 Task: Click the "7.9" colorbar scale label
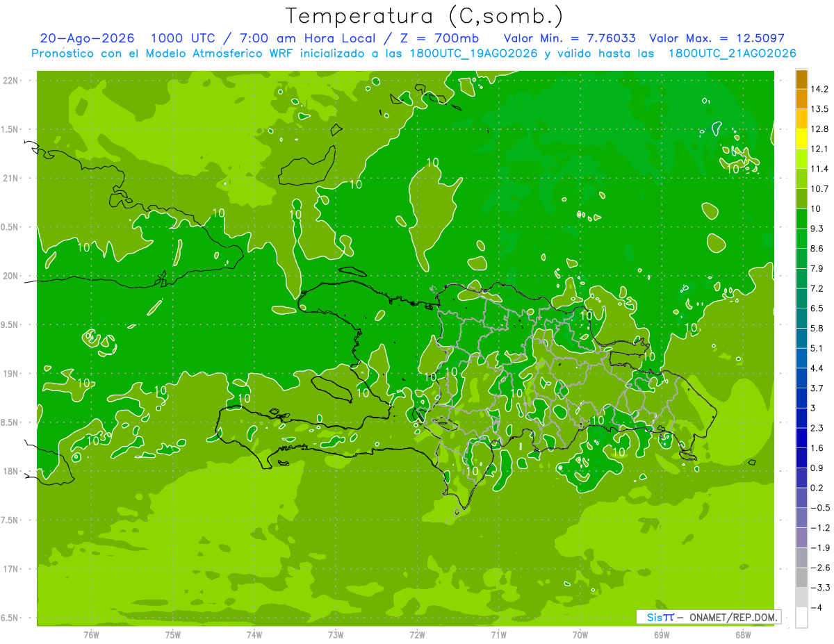817,268
